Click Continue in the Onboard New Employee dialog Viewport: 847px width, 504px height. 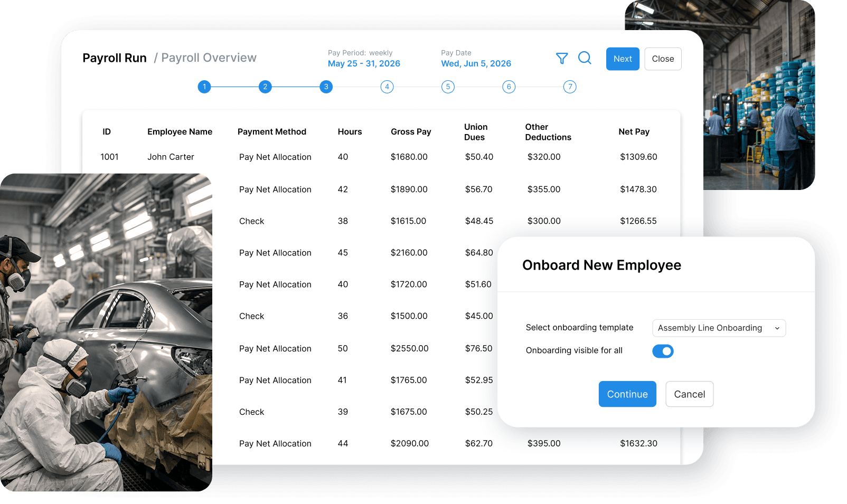coord(627,394)
